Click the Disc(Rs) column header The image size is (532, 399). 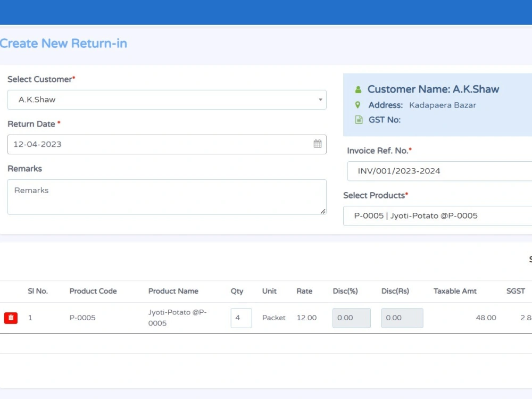pyautogui.click(x=395, y=291)
